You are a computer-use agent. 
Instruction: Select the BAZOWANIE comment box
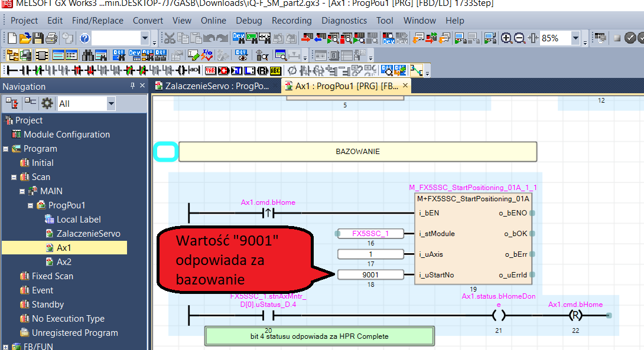[357, 152]
